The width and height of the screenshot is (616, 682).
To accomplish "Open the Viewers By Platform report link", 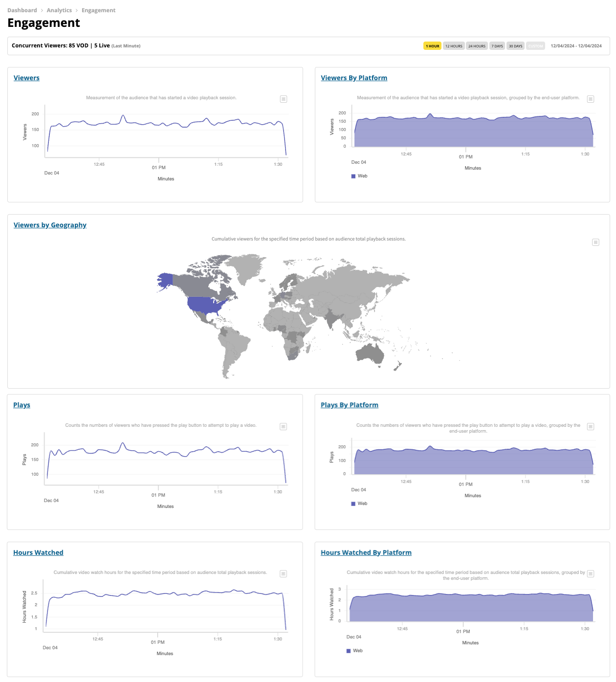I will [x=354, y=78].
